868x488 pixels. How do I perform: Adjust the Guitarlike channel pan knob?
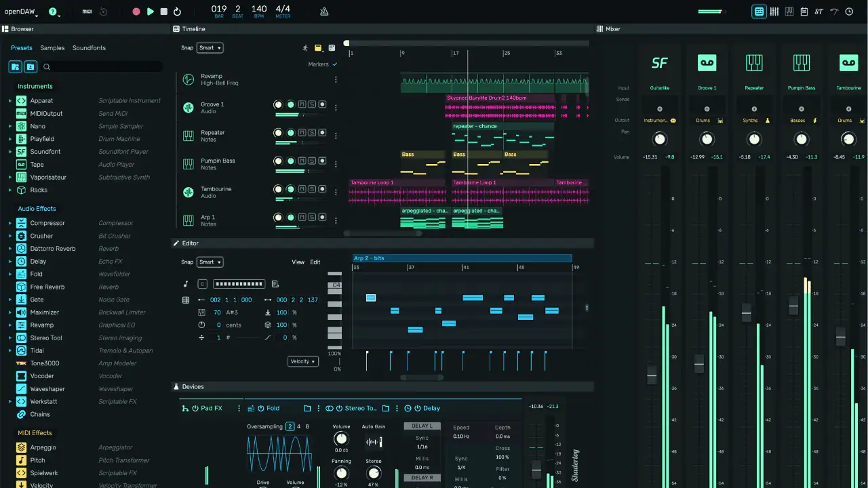pos(660,139)
